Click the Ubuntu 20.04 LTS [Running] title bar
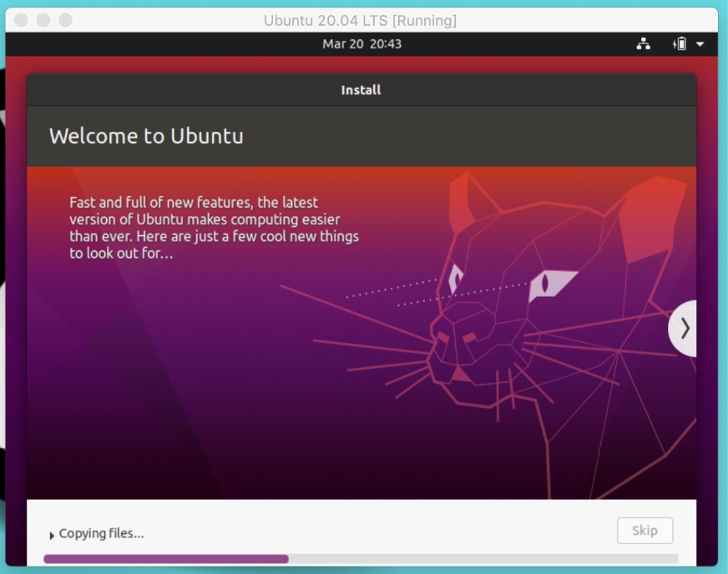Screen dimensions: 728x574 click(361, 20)
